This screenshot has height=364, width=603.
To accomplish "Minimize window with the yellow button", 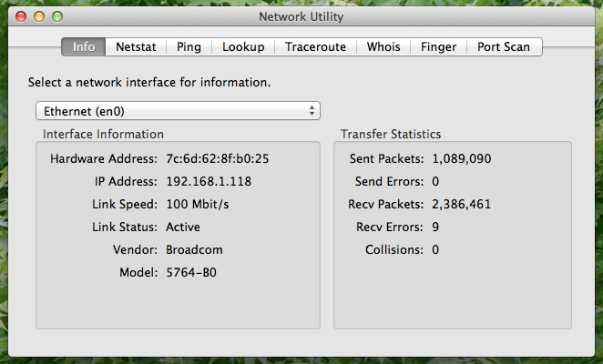I will [39, 16].
